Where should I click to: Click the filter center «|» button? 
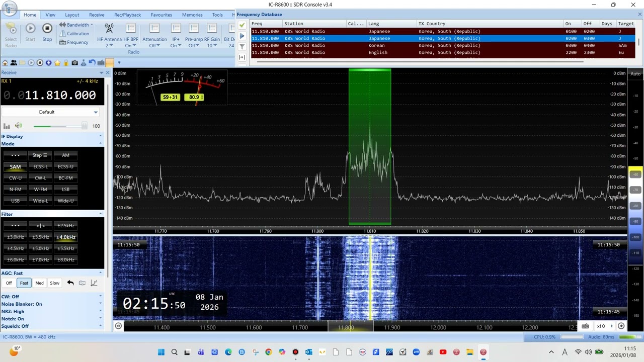[40, 226]
